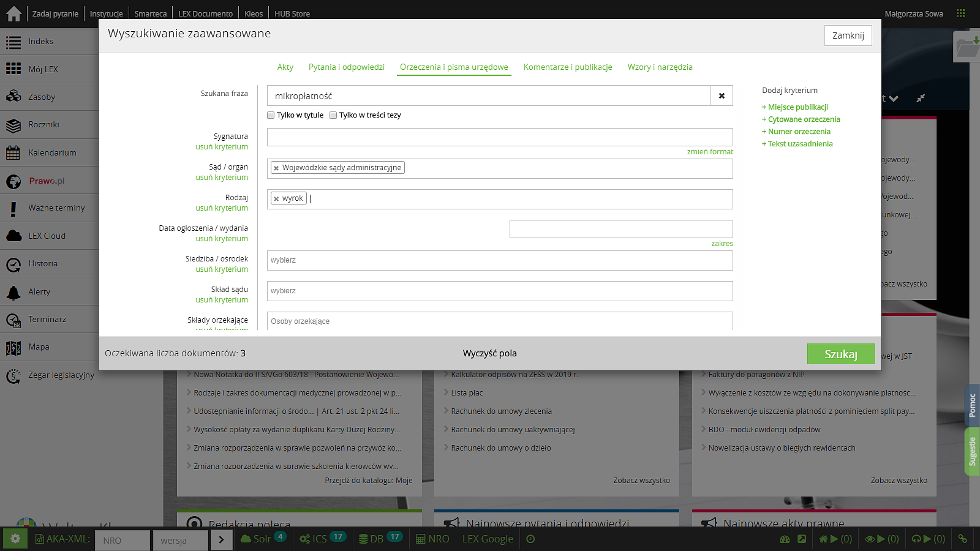Viewport: 980px width, 551px height.
Task: Add the 'Cytowane orzeczenia' criterion
Action: click(x=804, y=119)
